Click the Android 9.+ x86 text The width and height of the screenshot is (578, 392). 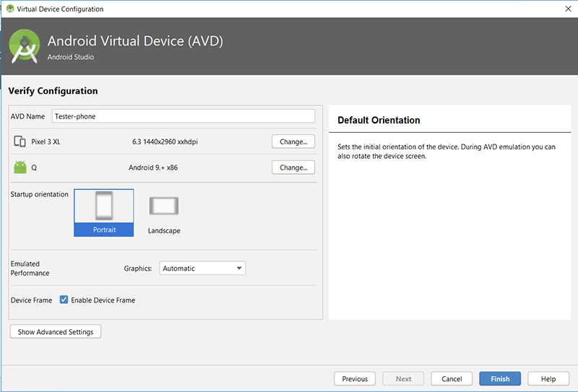point(153,167)
